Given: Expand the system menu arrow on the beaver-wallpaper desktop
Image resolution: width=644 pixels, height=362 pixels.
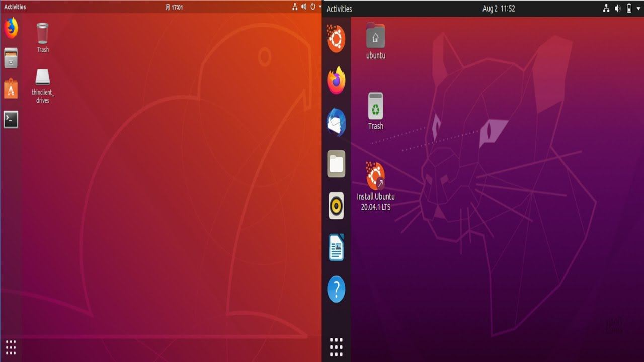Looking at the screenshot, I should click(x=320, y=7).
